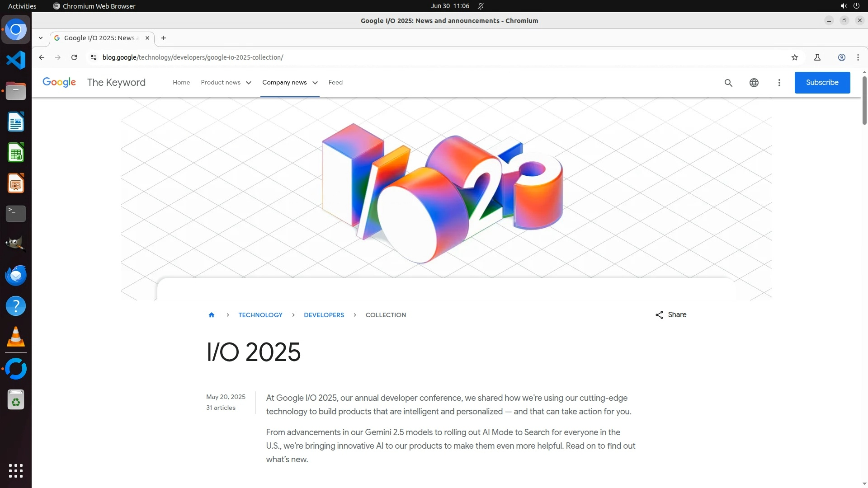This screenshot has height=488, width=868.
Task: Click the blue Subscribe button
Action: [822, 83]
